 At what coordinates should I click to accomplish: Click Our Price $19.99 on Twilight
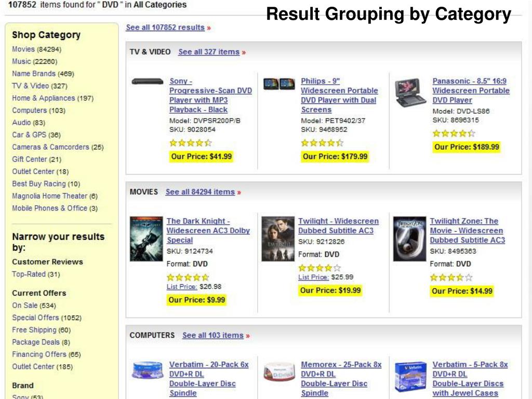tap(330, 290)
